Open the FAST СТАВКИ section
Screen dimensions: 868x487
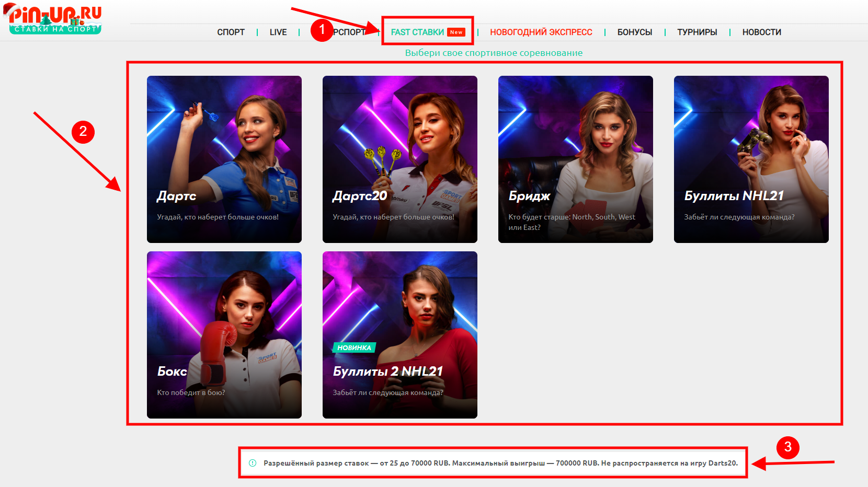click(x=417, y=32)
